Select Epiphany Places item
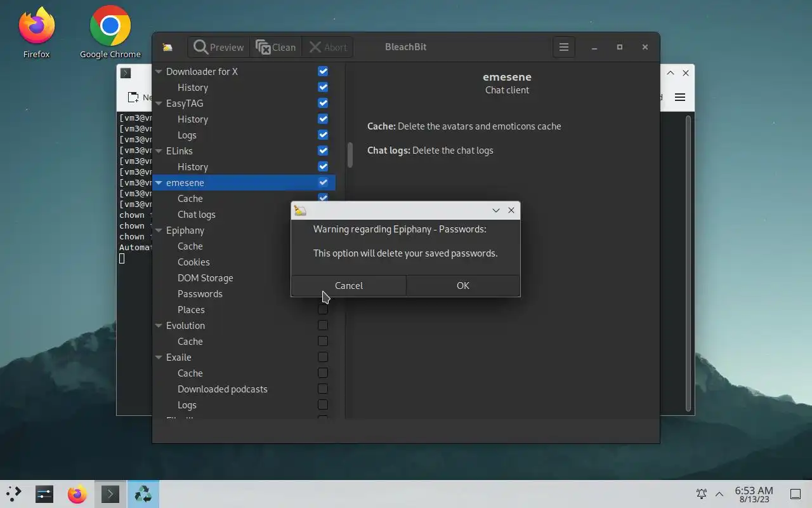The width and height of the screenshot is (812, 508). coord(191,309)
